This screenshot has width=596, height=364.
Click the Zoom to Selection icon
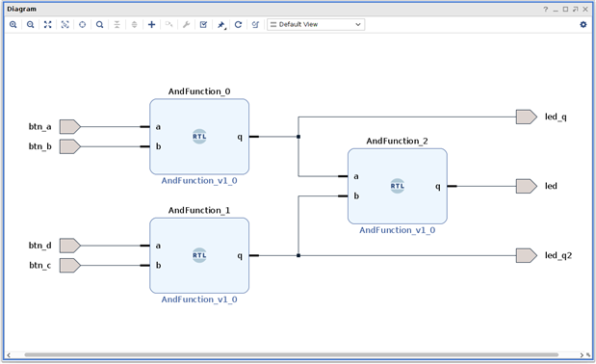65,25
